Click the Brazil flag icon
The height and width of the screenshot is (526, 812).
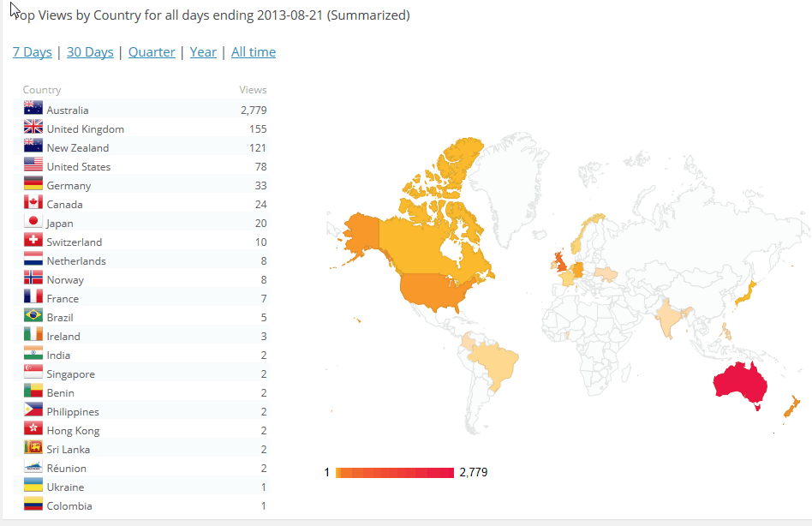point(33,316)
